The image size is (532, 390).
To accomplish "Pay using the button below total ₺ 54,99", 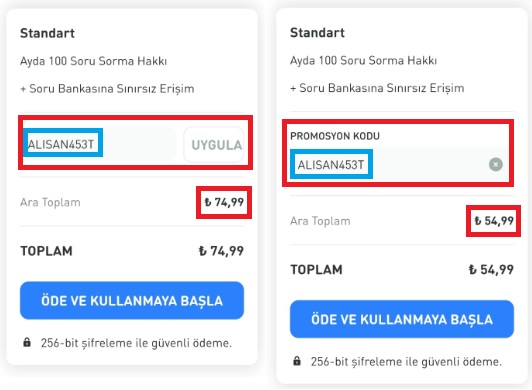I will point(402,319).
